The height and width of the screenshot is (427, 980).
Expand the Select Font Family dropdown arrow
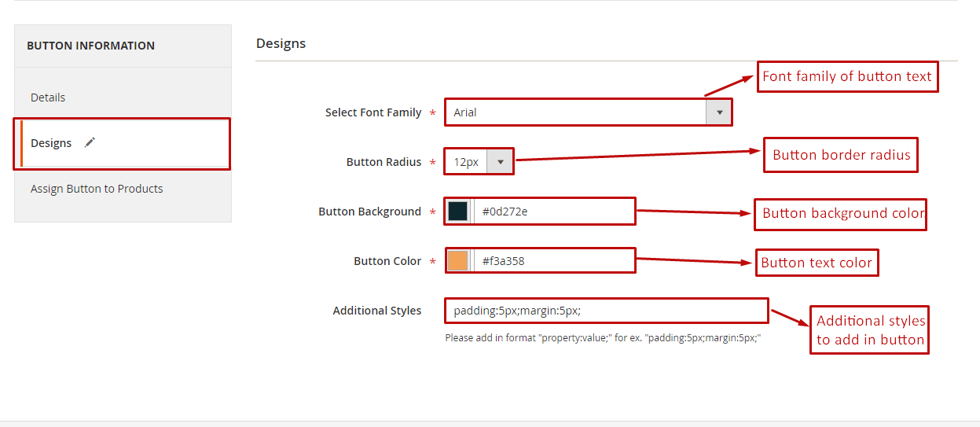point(718,112)
